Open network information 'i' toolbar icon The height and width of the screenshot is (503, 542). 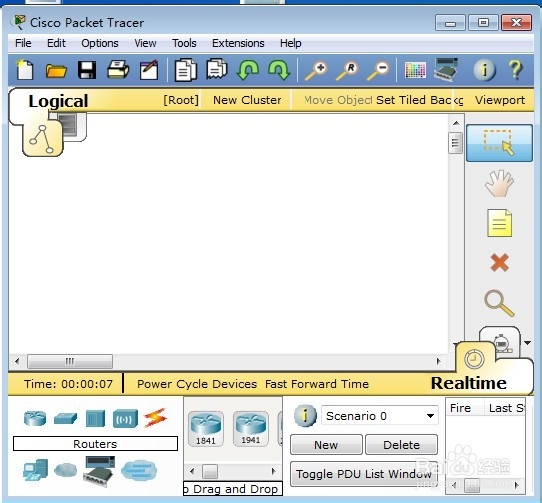[484, 70]
